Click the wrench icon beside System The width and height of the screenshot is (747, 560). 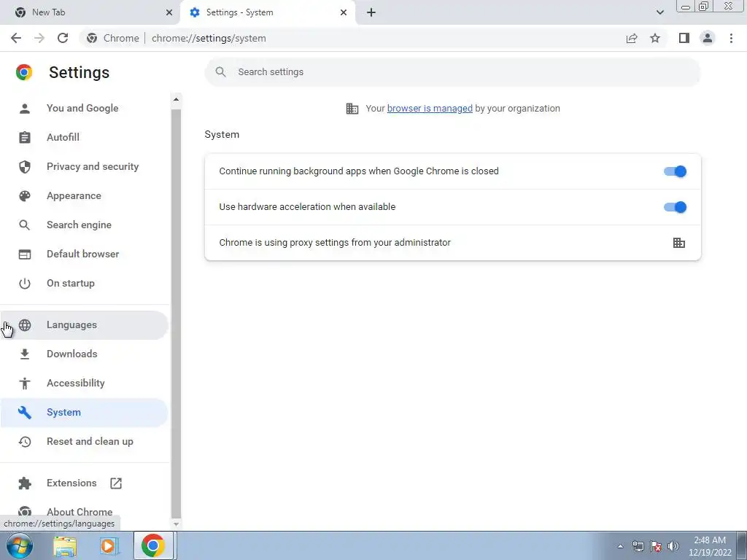[25, 413]
